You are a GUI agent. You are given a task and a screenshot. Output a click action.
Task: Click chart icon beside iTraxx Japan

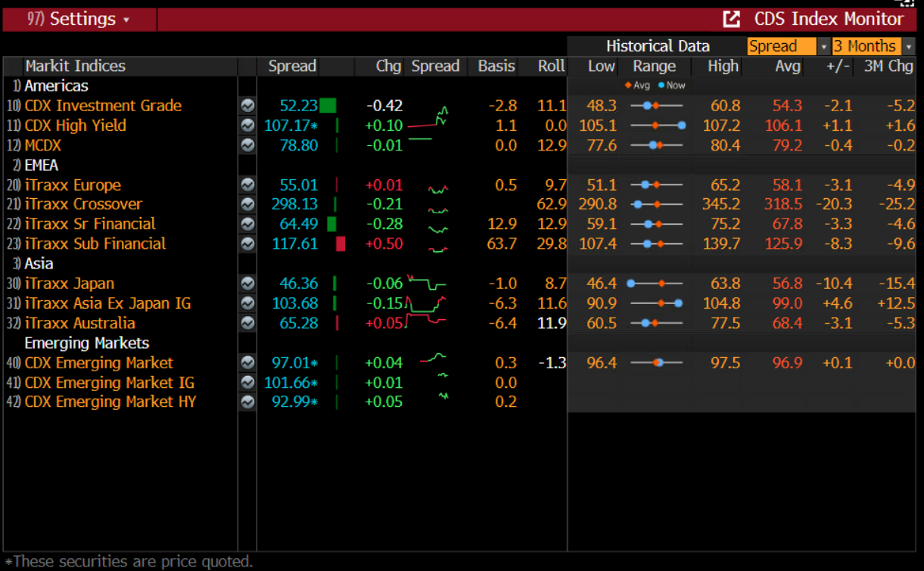tap(247, 284)
